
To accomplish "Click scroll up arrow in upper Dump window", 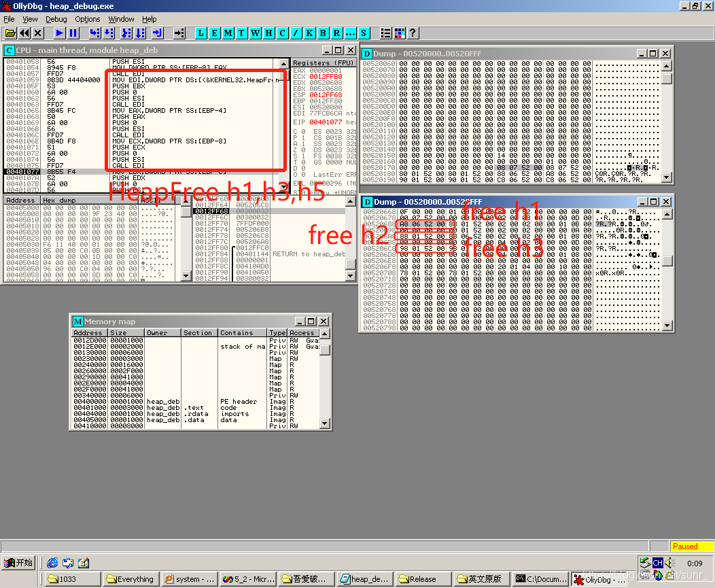I will (x=666, y=67).
